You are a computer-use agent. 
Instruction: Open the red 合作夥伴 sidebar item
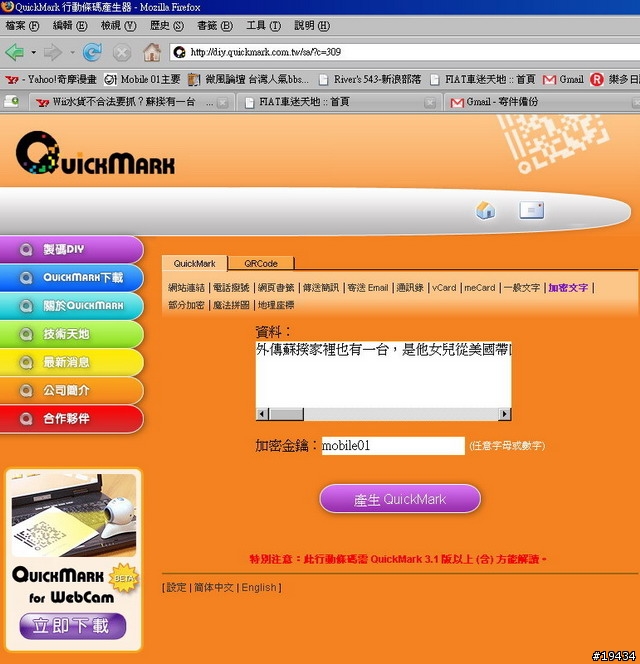71,419
